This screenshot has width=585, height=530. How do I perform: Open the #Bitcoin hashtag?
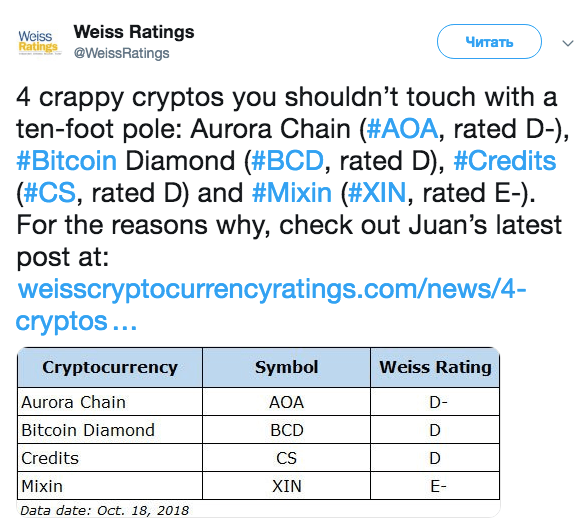pos(67,161)
